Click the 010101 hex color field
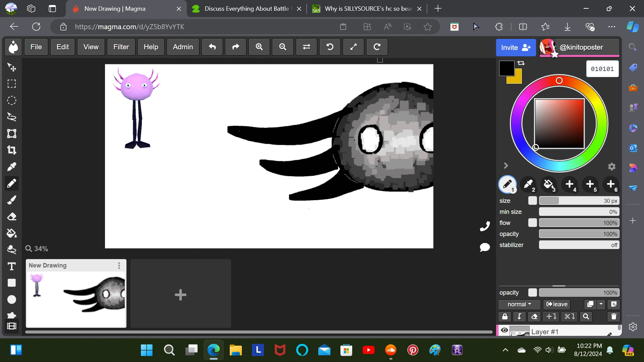The image size is (644, 362). point(602,69)
